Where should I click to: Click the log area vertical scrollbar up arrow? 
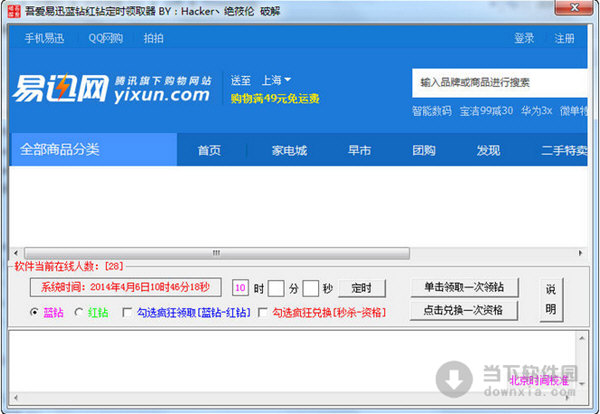click(x=582, y=338)
